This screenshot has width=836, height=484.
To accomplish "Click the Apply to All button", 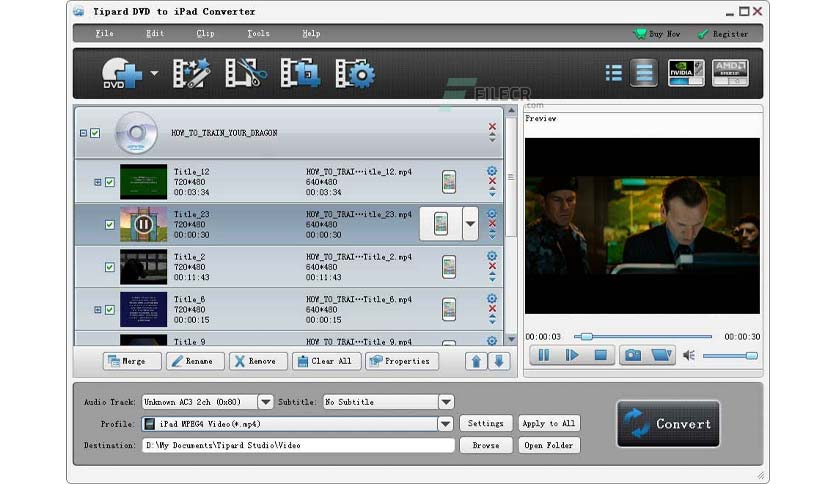I will click(x=549, y=423).
